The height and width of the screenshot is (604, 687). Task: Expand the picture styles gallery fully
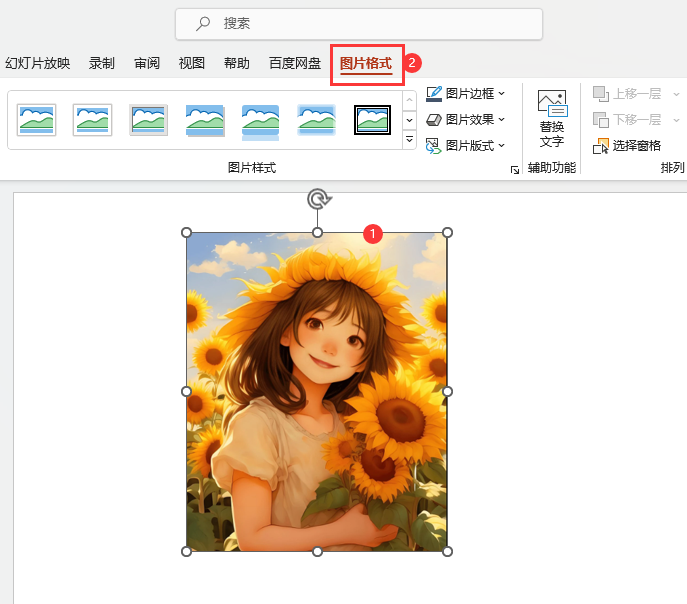(409, 140)
